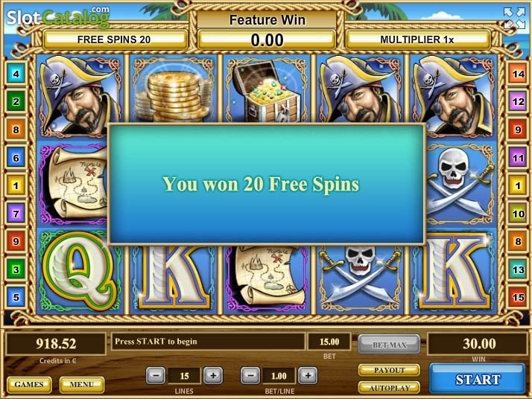
Task: Open the PAYOUT table
Action: [389, 370]
